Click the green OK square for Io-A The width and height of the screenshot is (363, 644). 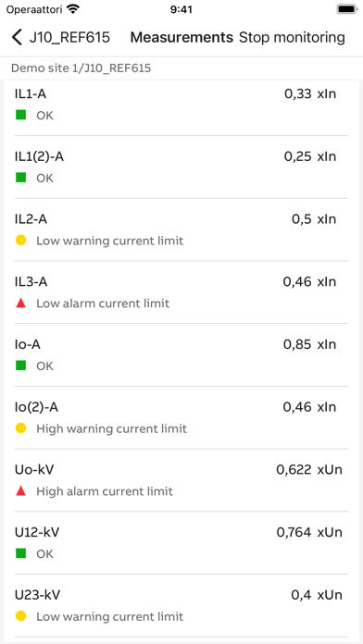21,365
